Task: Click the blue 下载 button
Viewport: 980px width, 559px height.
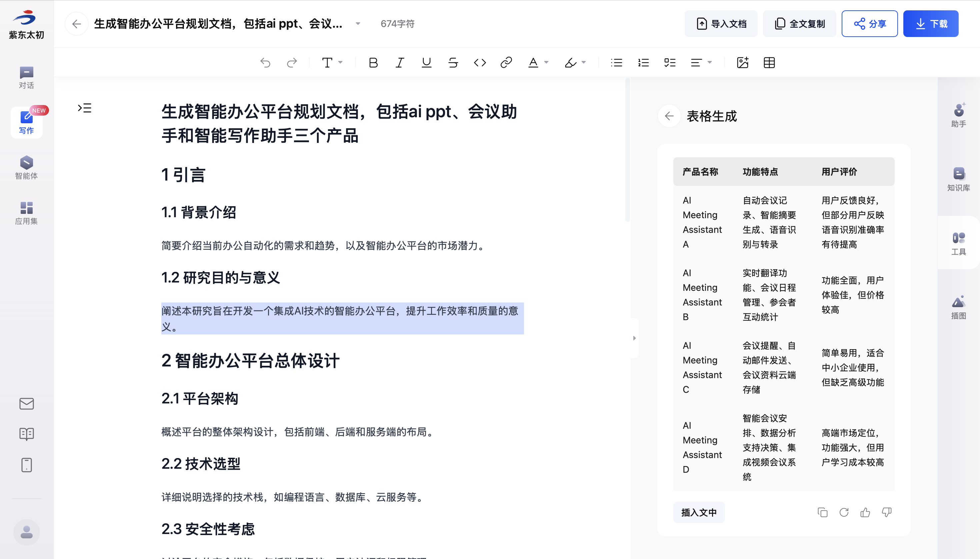Action: (930, 24)
